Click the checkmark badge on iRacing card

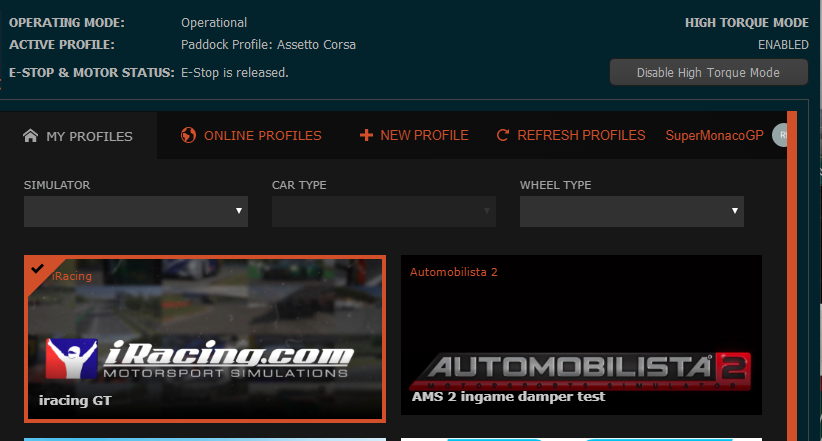(x=37, y=269)
